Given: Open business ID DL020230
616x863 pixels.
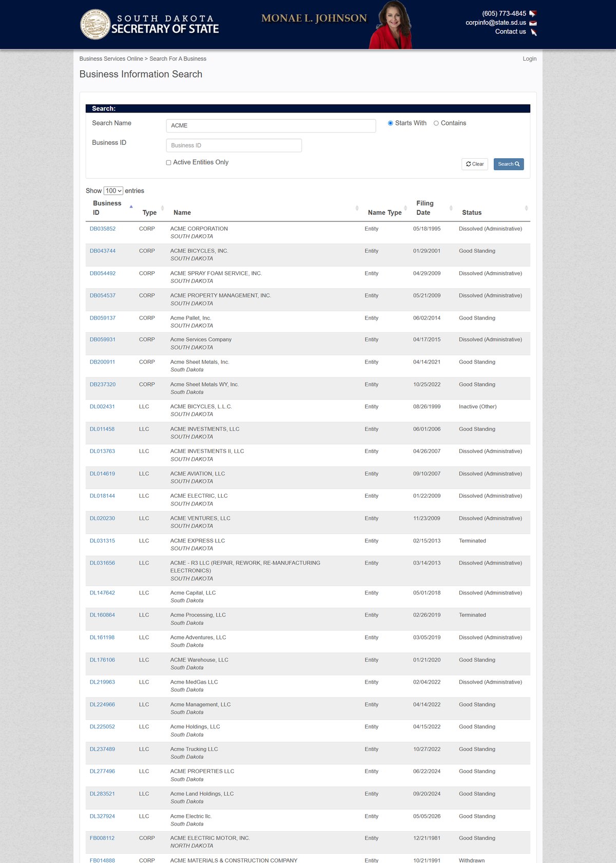Looking at the screenshot, I should click(x=102, y=518).
